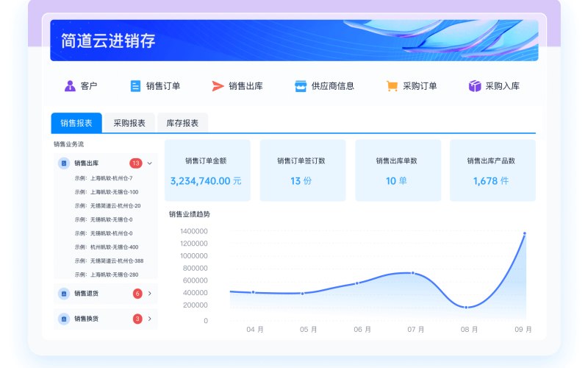Image resolution: width=588 pixels, height=368 pixels.
Task: Click the 08 月 lowest data point on the chart
Action: click(466, 308)
